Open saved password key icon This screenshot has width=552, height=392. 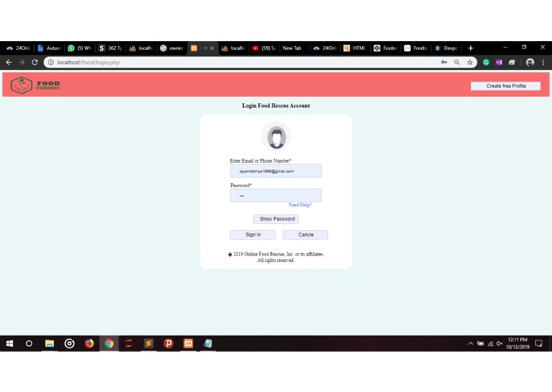(x=444, y=62)
